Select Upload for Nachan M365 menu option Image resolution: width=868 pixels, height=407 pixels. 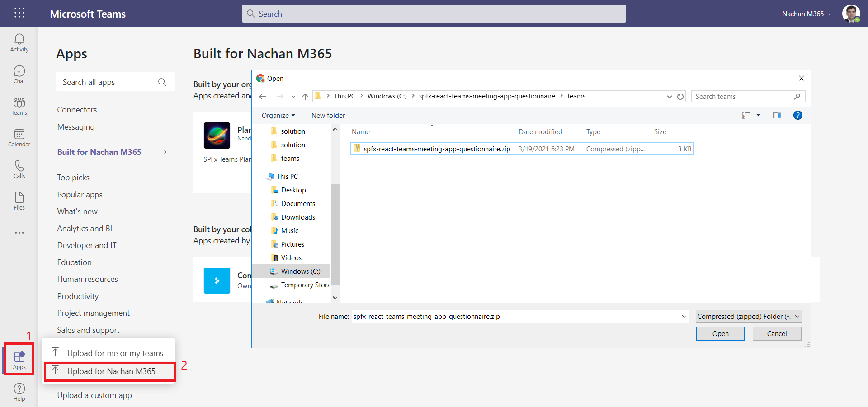[111, 371]
